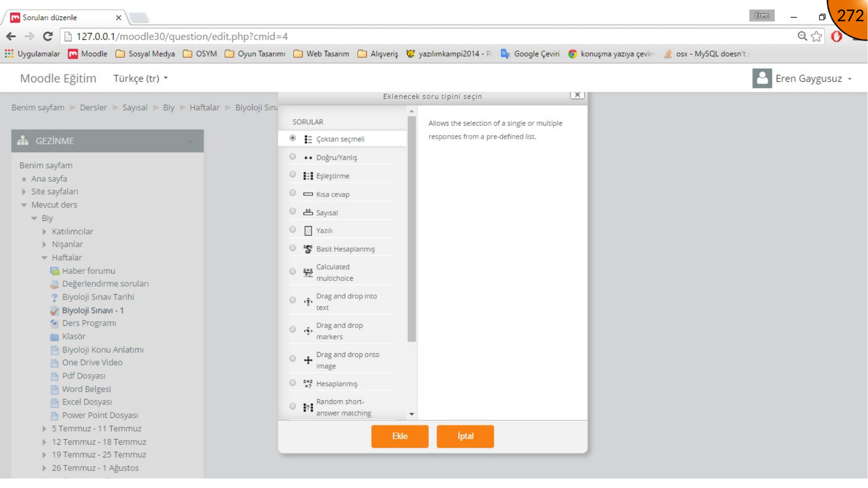Click the GEZİNME block sitemap icon
Screen dimensions: 868x488
tap(23, 141)
